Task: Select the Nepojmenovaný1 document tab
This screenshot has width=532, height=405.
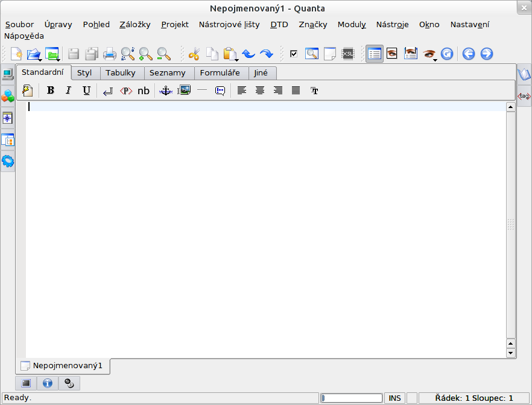Action: click(63, 366)
